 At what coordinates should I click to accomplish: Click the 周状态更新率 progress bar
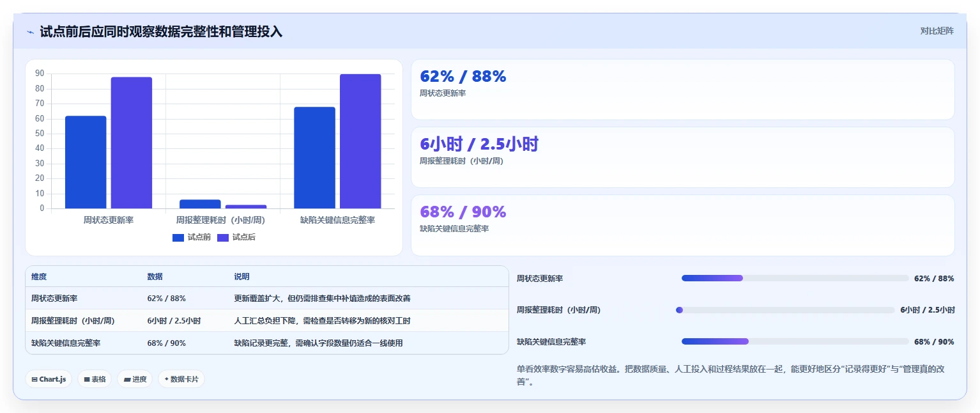pyautogui.click(x=795, y=278)
